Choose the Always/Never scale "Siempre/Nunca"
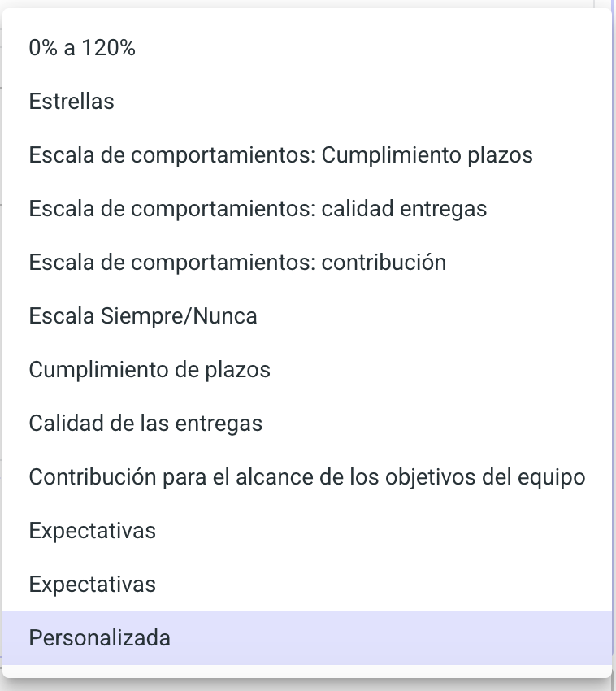This screenshot has height=691, width=616. point(143,316)
